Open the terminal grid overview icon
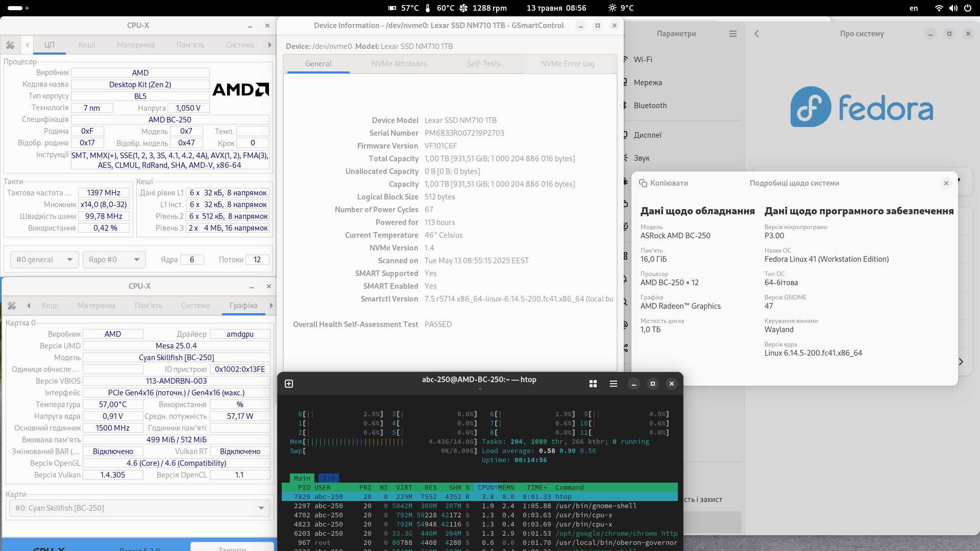980x551 pixels. point(593,384)
